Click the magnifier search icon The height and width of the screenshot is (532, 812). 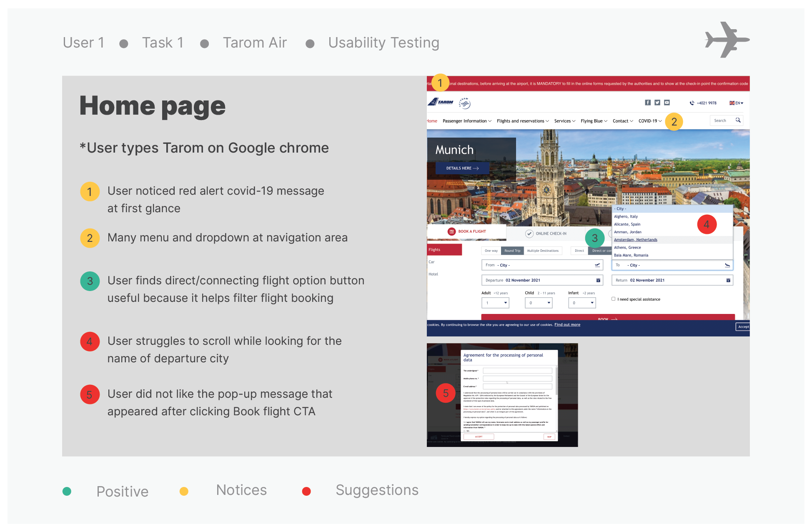[x=738, y=120]
